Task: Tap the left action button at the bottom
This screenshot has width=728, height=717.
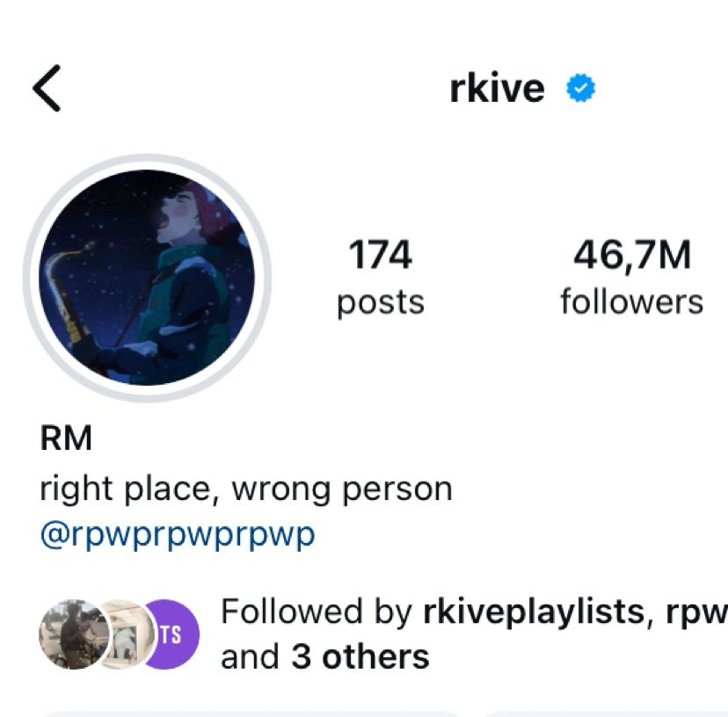Action: coord(251,713)
